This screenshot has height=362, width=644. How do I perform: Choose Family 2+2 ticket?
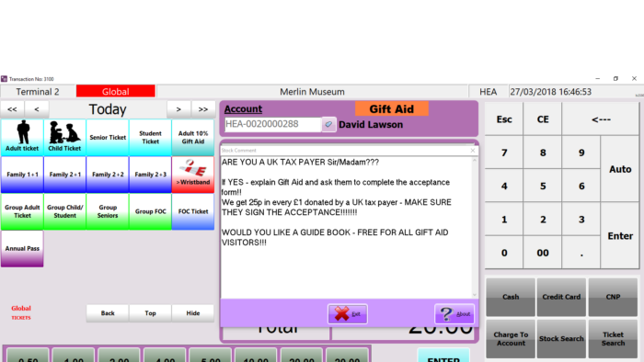pyautogui.click(x=108, y=175)
